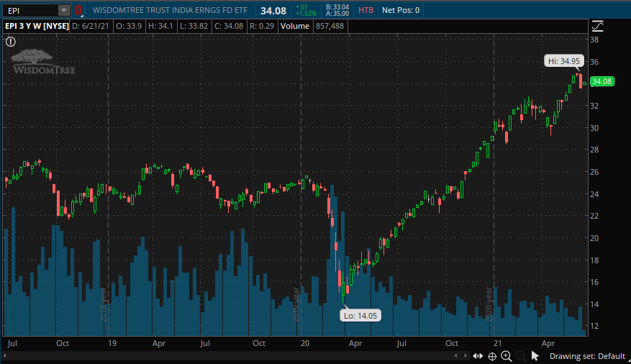The height and width of the screenshot is (364, 631).
Task: Click the HTB hard-to-borrow indicator
Action: coord(366,11)
